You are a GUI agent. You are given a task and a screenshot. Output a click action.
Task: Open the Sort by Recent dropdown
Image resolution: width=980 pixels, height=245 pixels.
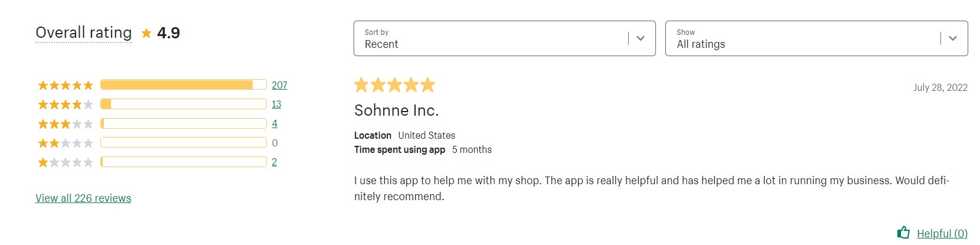pyautogui.click(x=505, y=38)
